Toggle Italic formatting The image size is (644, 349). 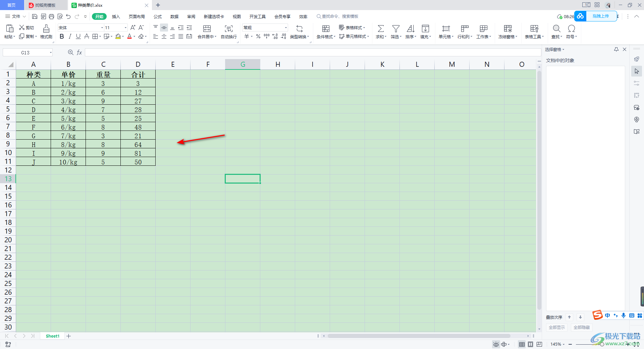tap(70, 36)
